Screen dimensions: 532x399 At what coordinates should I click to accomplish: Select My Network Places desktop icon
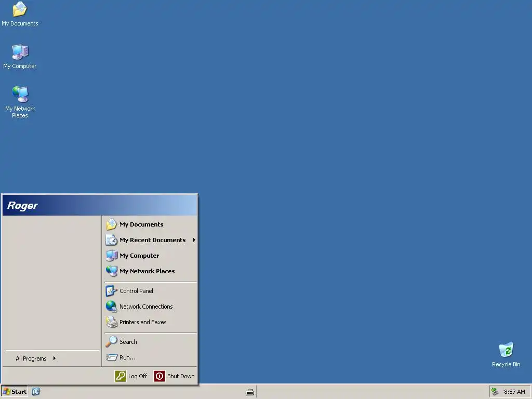(x=20, y=102)
